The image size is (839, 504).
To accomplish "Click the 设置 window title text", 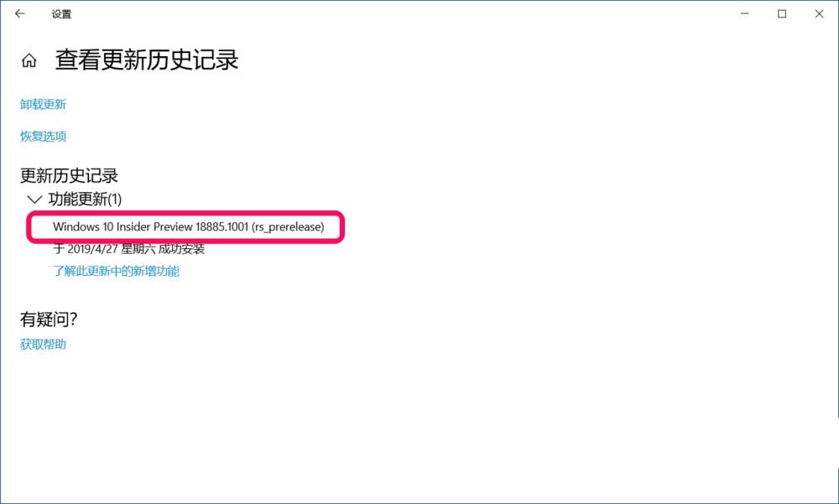I will click(61, 14).
